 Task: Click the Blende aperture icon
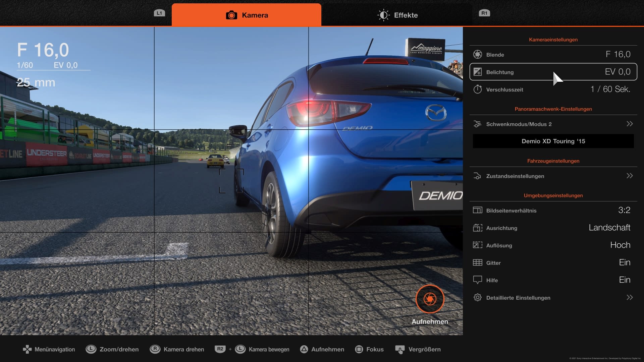(x=477, y=54)
